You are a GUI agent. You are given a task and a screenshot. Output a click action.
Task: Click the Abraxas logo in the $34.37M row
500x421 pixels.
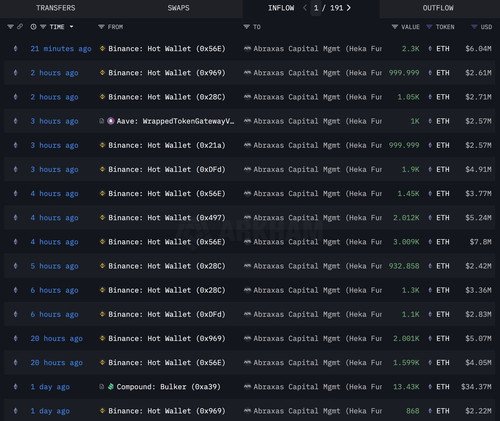(x=247, y=387)
